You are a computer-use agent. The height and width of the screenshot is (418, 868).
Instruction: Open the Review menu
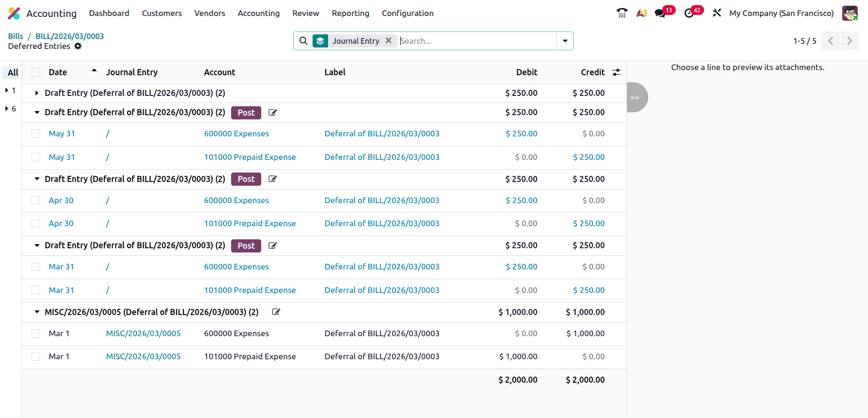tap(306, 13)
